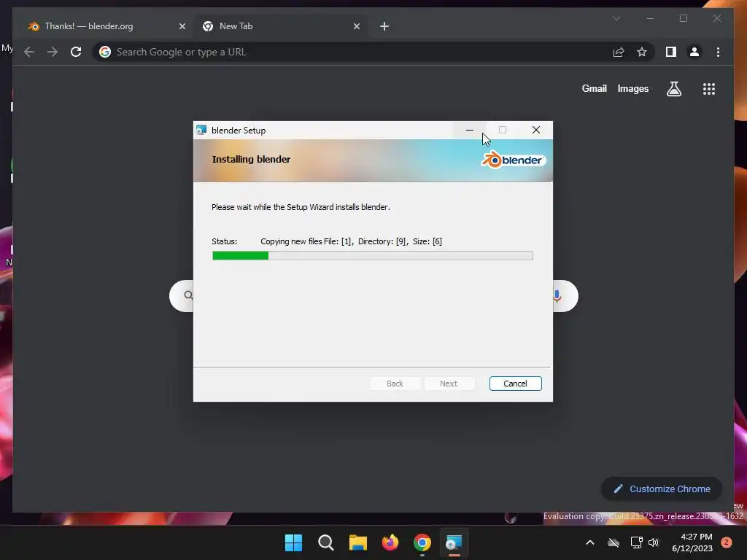Click Customize Chrome button

[662, 489]
